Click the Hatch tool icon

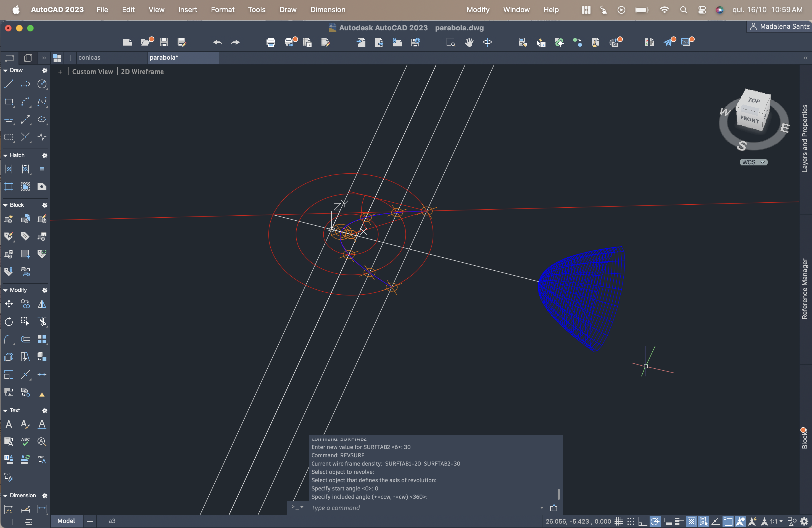9,169
